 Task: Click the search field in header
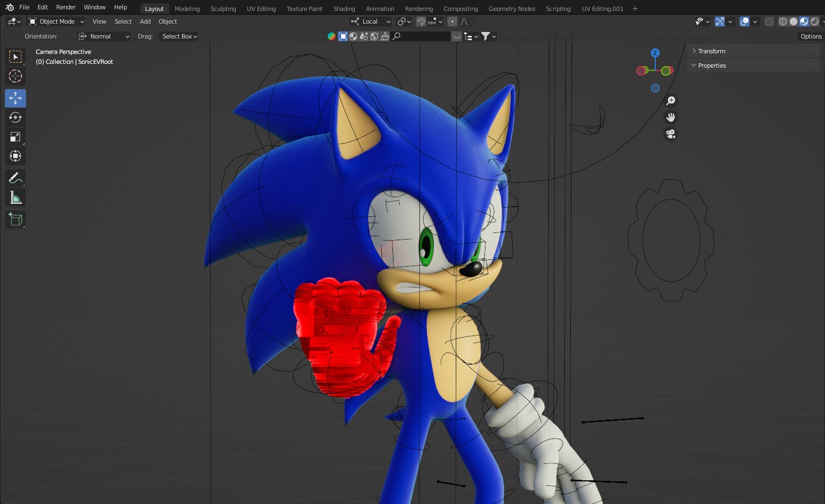point(421,36)
